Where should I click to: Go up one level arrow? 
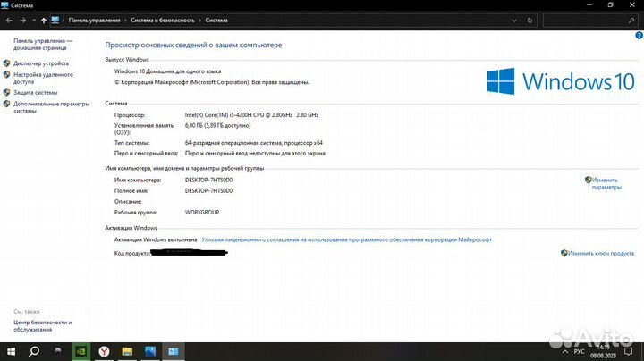click(x=44, y=20)
